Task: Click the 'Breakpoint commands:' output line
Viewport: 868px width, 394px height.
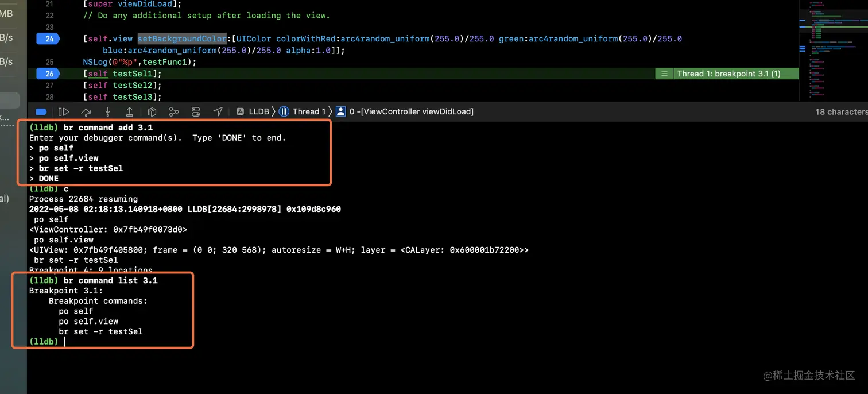Action: click(98, 301)
